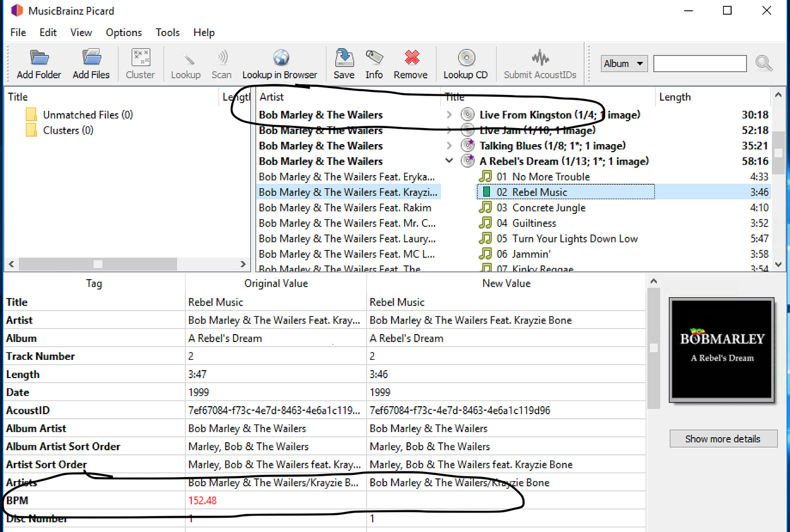This screenshot has height=532, width=790.
Task: Click note icon of Guiltiness track
Action: point(485,223)
